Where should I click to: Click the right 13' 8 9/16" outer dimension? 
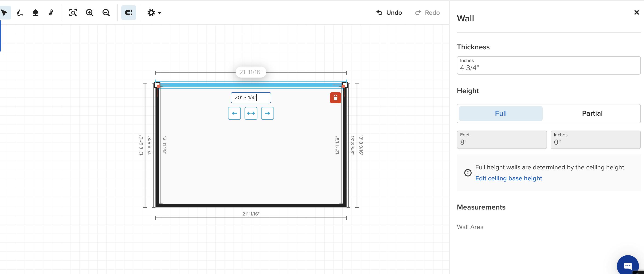click(x=361, y=145)
